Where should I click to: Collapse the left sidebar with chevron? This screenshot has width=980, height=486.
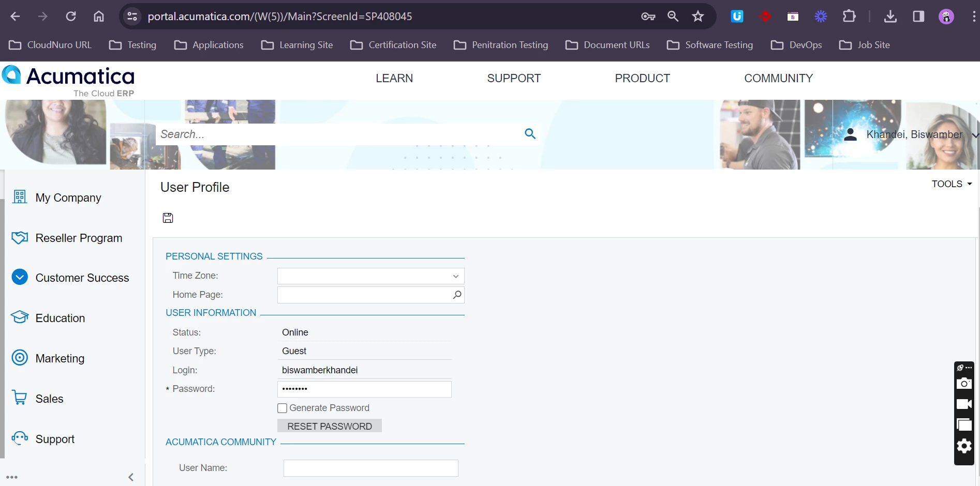[x=131, y=477]
